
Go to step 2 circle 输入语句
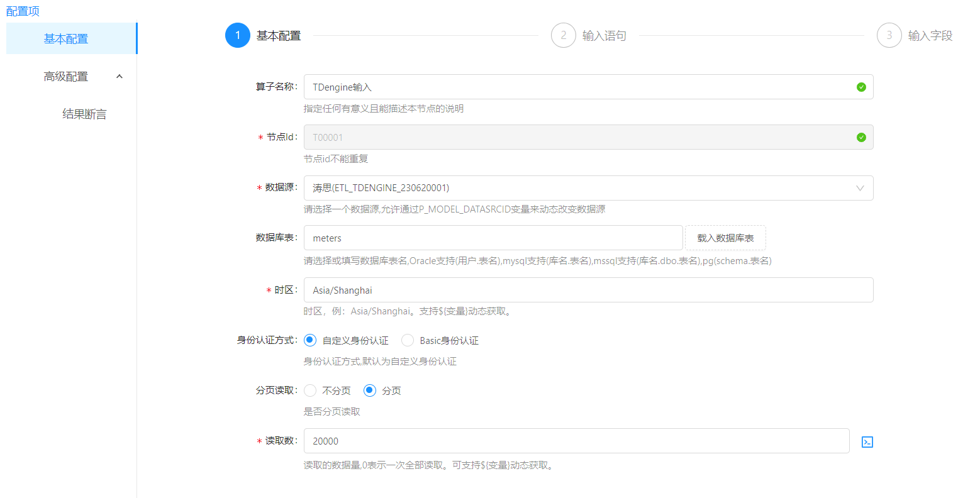[x=563, y=36]
